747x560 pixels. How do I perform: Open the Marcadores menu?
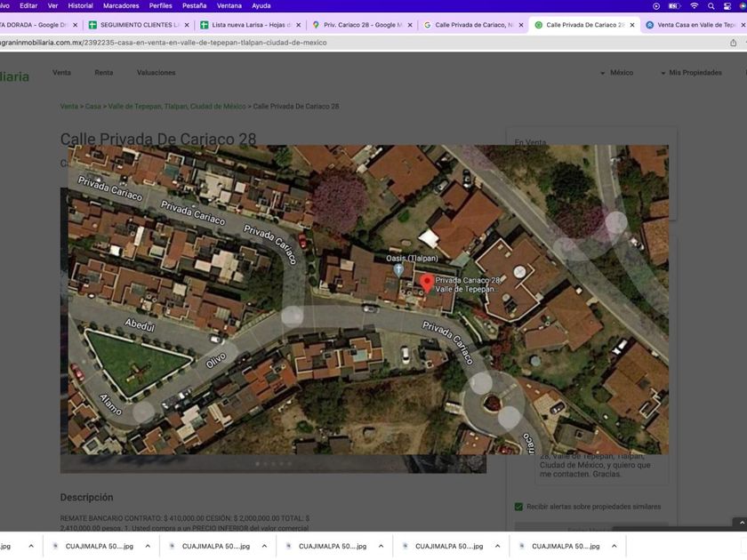(121, 6)
